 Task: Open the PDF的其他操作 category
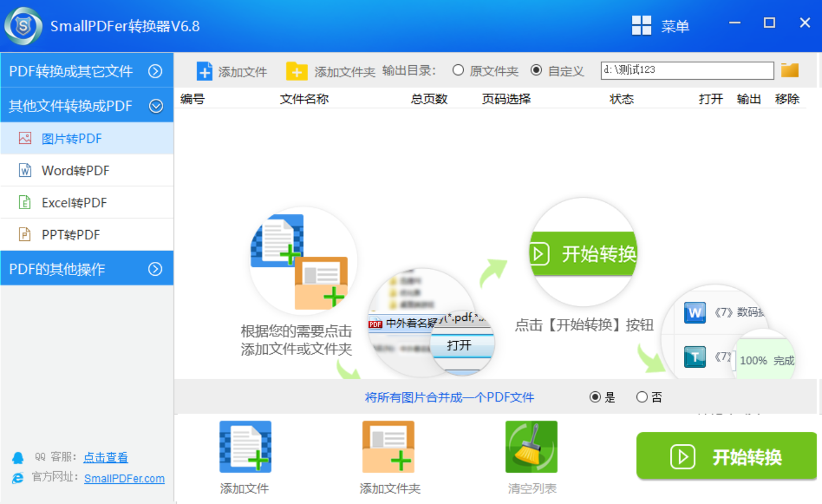click(87, 268)
